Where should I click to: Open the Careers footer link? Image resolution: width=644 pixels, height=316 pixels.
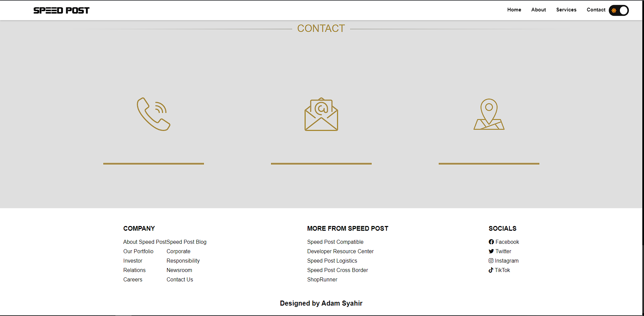click(133, 279)
